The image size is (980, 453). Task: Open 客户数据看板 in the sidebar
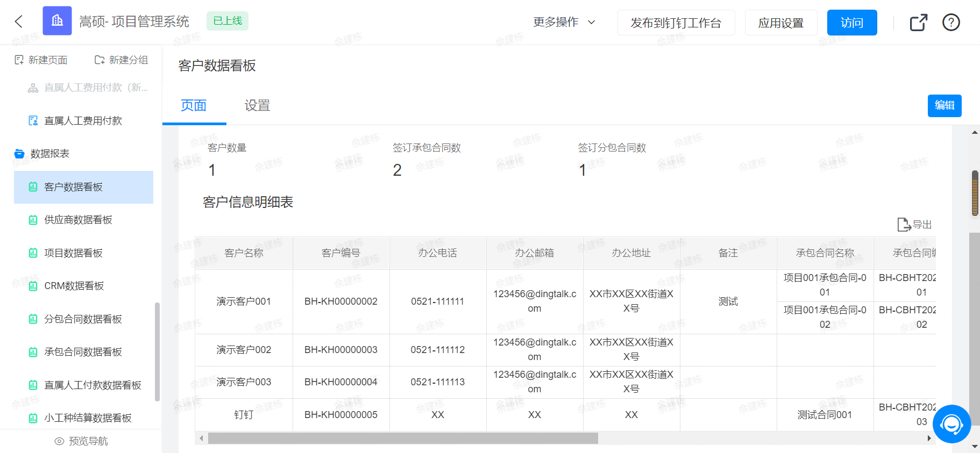pos(83,187)
